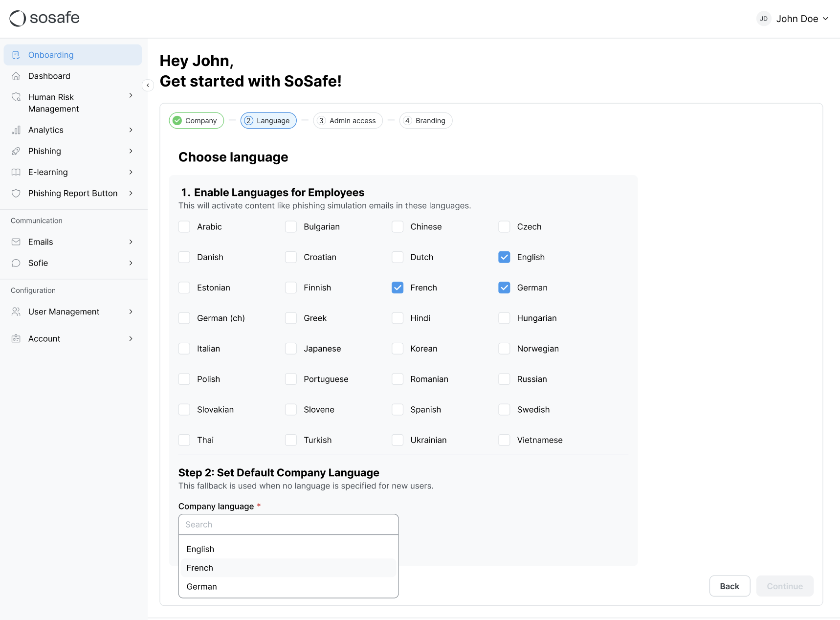Click the Sofie chat bubble icon
The height and width of the screenshot is (620, 840).
pyautogui.click(x=16, y=263)
